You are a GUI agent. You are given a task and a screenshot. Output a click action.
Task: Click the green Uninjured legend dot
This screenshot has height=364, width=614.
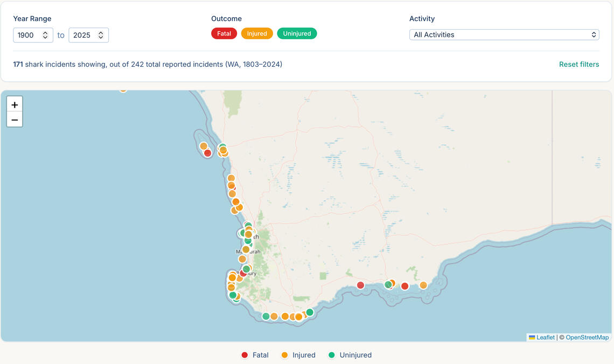(x=332, y=355)
